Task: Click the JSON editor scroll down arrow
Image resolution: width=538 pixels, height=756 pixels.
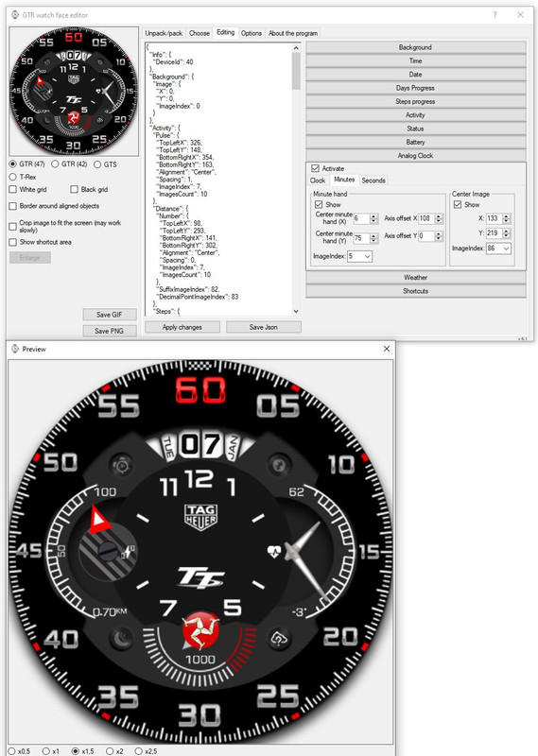Action: (x=296, y=312)
